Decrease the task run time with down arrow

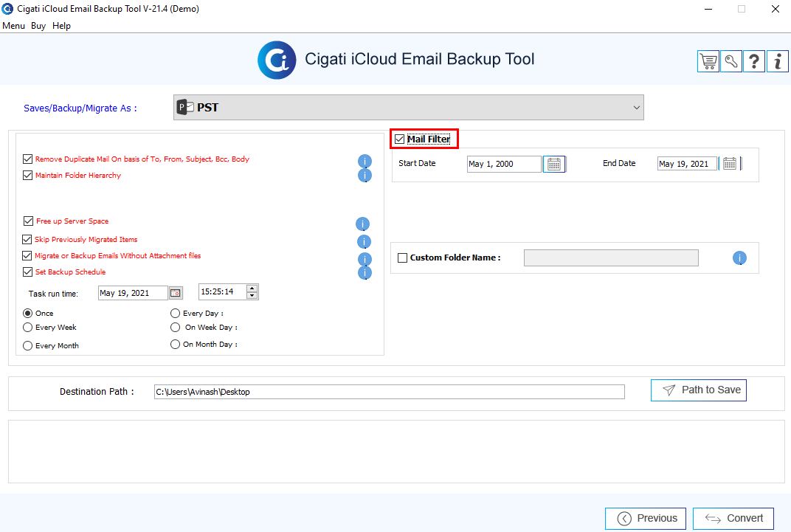(x=252, y=295)
